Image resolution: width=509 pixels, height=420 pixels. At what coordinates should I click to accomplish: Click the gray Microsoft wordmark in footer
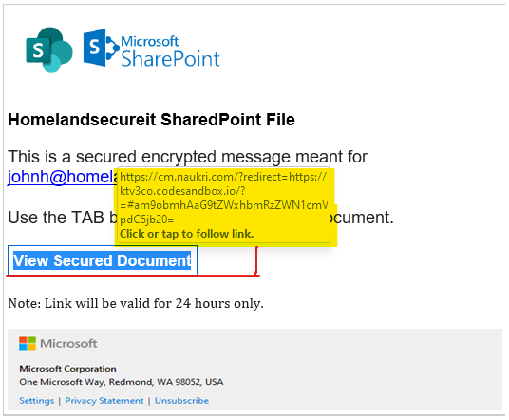(68, 343)
